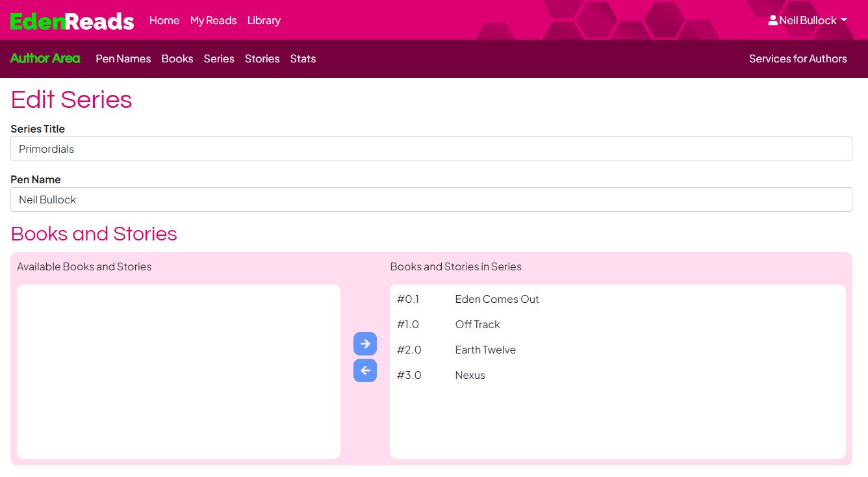
Task: Open the Library page
Action: [x=264, y=20]
